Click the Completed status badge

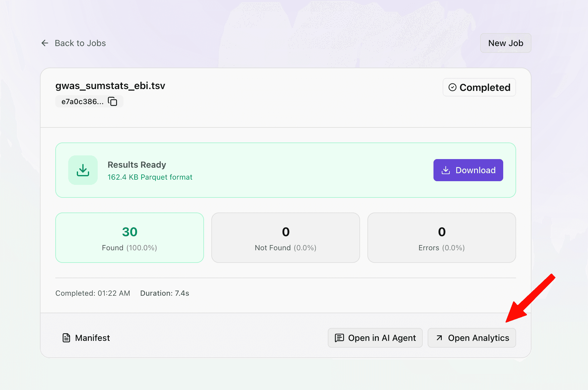479,88
